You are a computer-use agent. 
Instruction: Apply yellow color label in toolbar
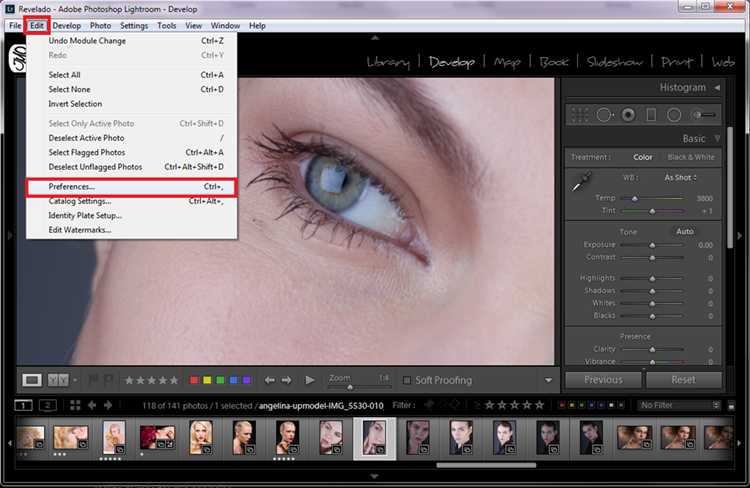(x=207, y=380)
